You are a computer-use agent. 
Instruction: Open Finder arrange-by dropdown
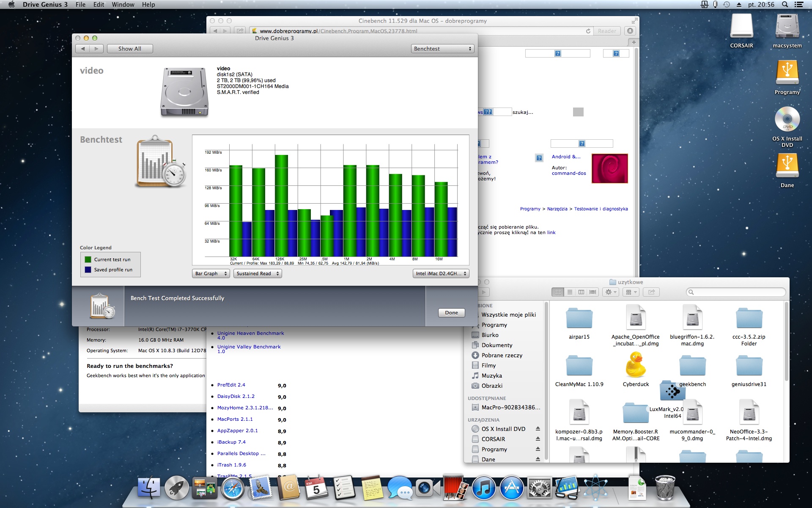pyautogui.click(x=631, y=292)
